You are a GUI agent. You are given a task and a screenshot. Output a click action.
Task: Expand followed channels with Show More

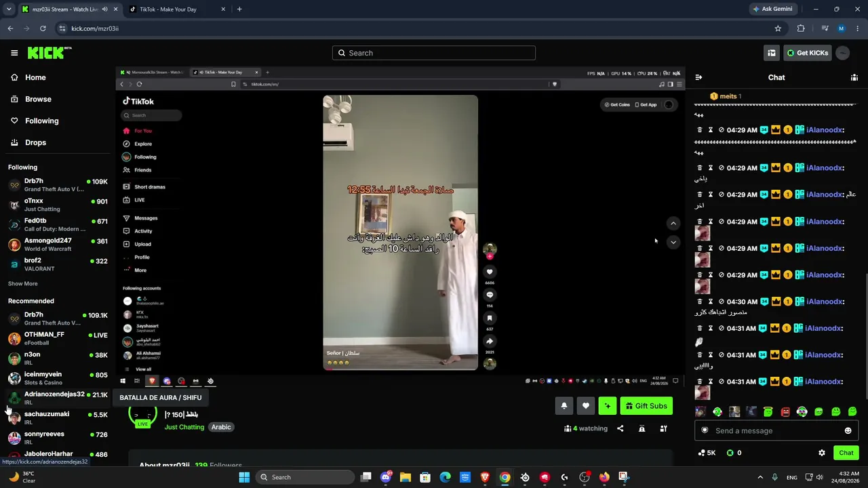click(x=23, y=283)
